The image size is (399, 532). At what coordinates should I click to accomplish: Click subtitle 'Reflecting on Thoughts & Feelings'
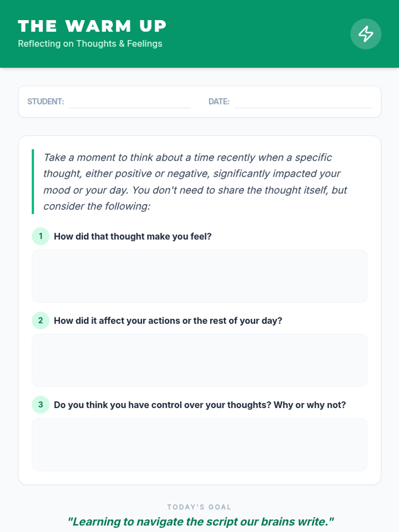click(x=90, y=44)
